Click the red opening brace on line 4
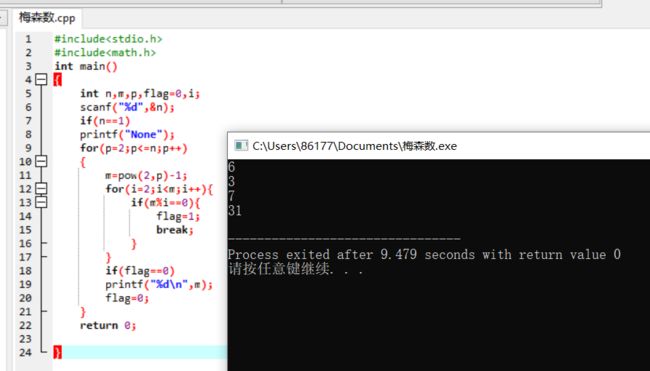This screenshot has width=650, height=371. point(58,80)
